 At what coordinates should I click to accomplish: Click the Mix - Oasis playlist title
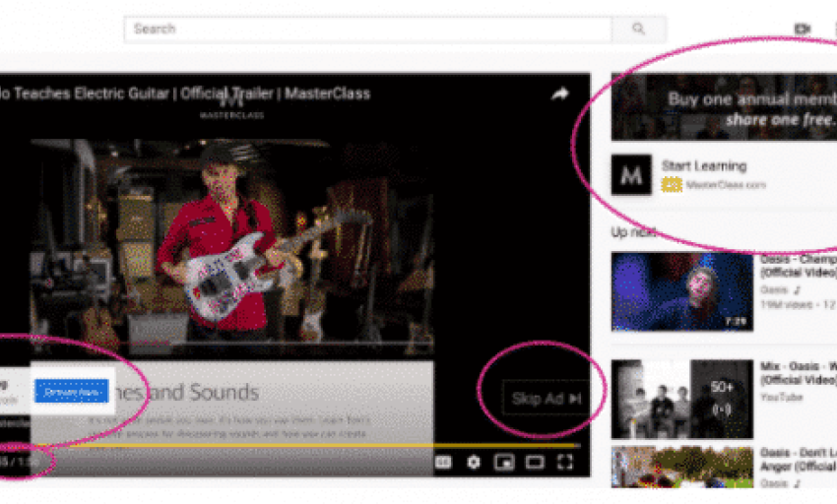pos(799,373)
